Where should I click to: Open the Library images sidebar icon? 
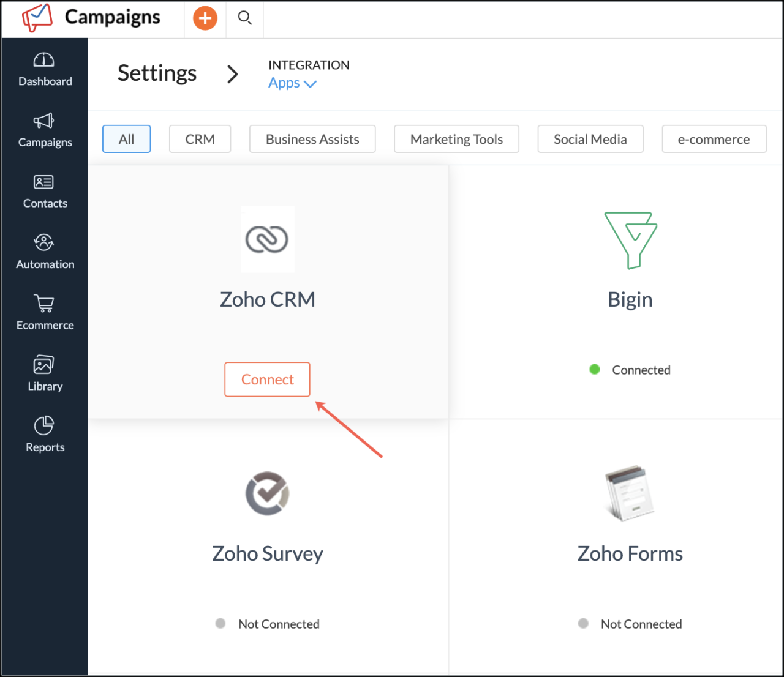44,364
